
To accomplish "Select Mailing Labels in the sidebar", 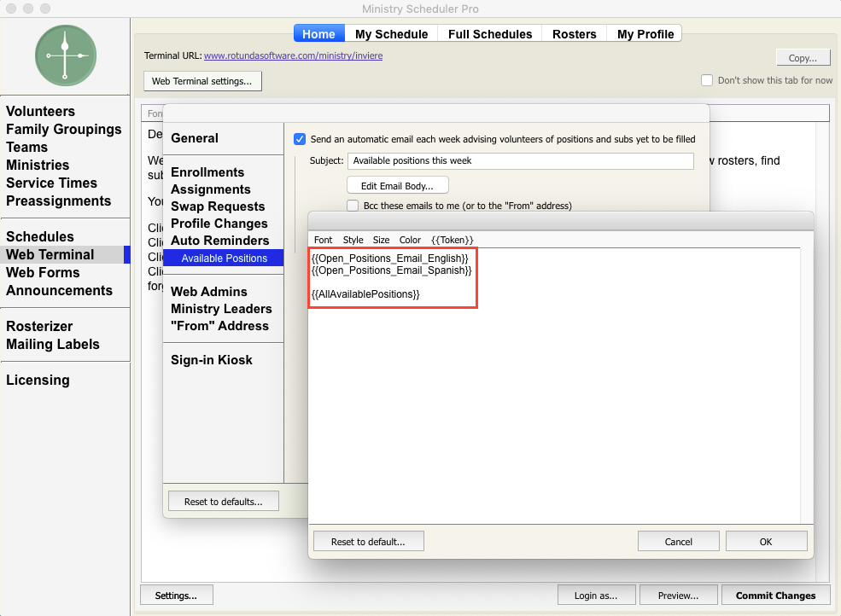I will 53,344.
